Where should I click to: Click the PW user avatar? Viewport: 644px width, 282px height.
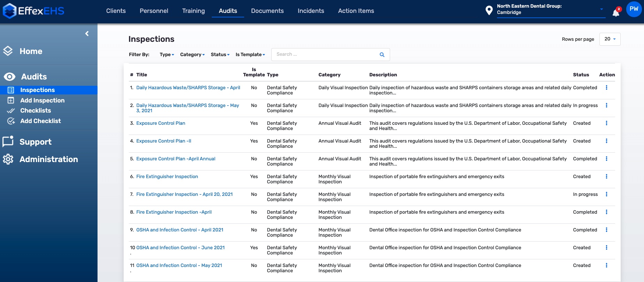pyautogui.click(x=634, y=9)
